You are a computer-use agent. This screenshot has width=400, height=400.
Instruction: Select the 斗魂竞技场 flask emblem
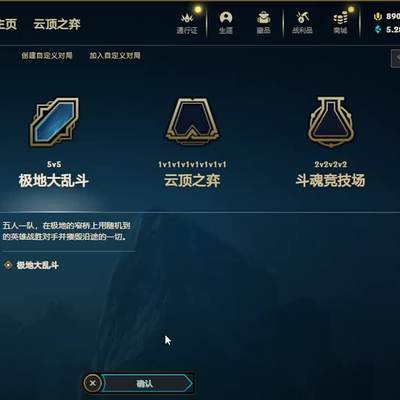(x=330, y=122)
